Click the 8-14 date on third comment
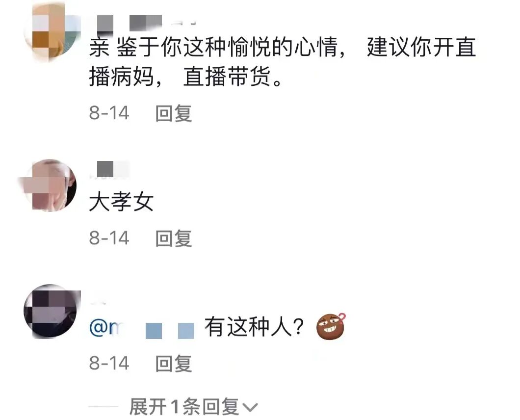The width and height of the screenshot is (520, 420). [x=109, y=363]
